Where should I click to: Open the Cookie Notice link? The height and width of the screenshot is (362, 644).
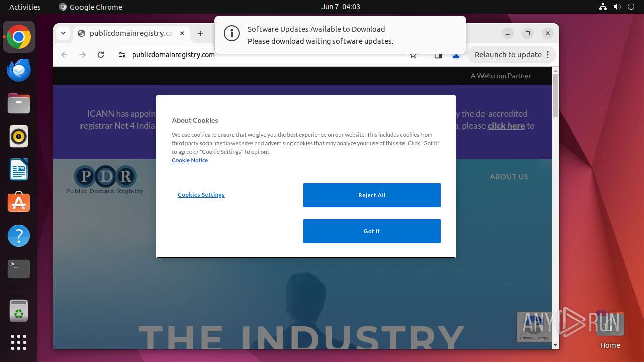coord(190,160)
